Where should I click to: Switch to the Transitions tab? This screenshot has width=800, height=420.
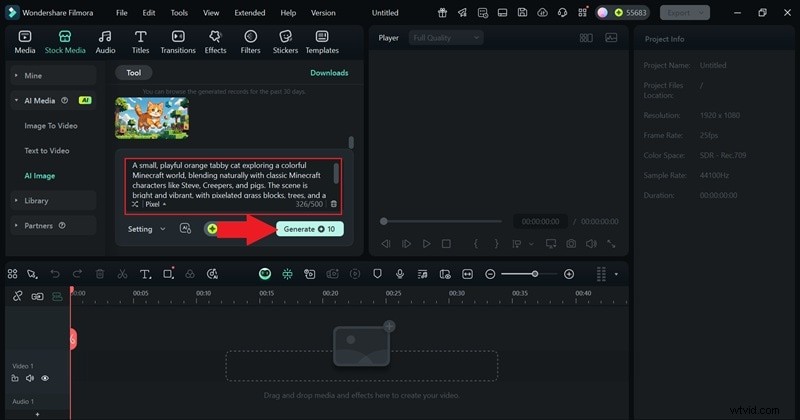178,41
